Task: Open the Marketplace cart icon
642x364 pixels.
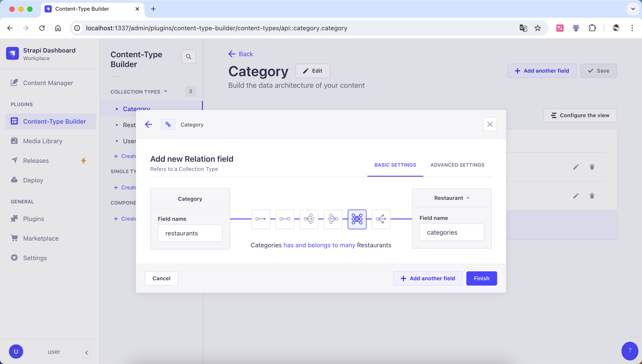Action: [x=14, y=238]
